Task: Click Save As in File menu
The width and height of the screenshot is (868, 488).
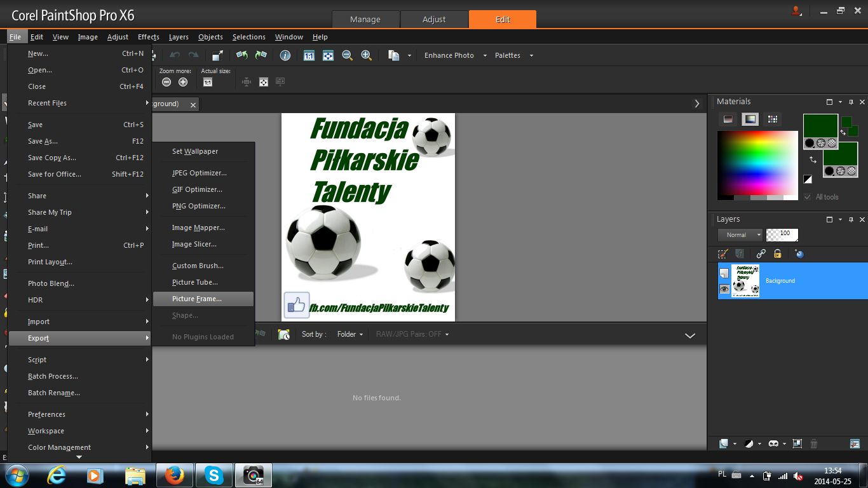Action: tap(43, 141)
